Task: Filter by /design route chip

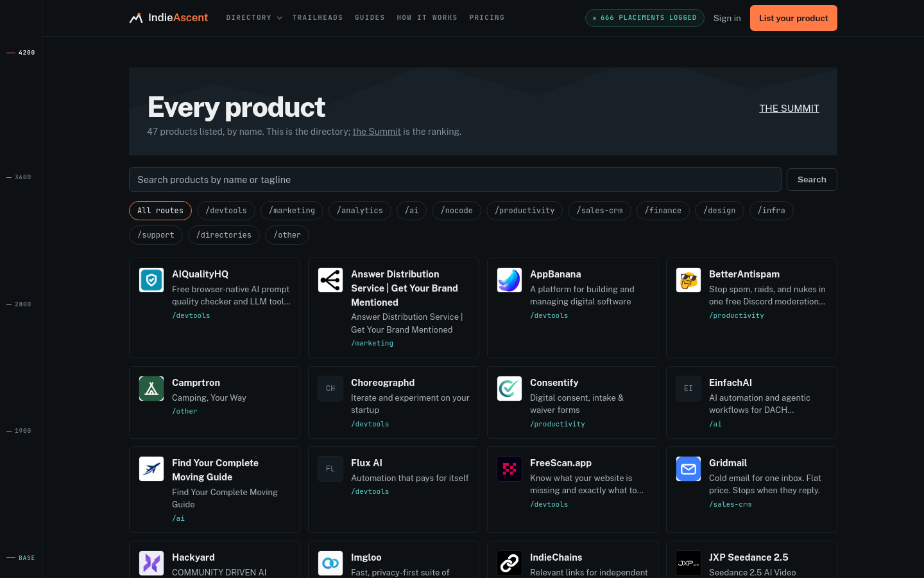Action: 719,211
